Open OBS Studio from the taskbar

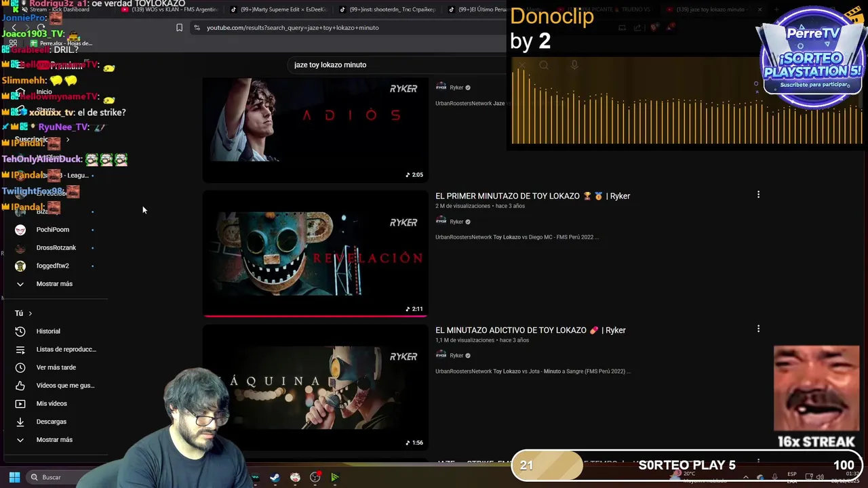(x=315, y=477)
